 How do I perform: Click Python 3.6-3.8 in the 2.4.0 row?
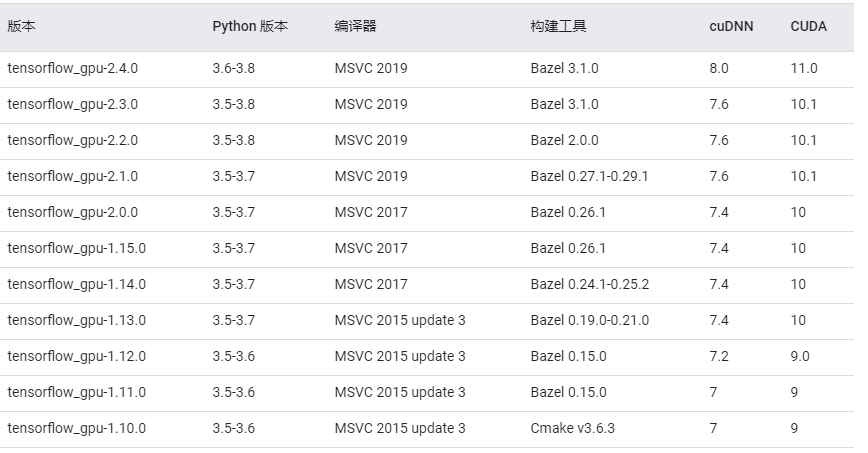[x=234, y=68]
